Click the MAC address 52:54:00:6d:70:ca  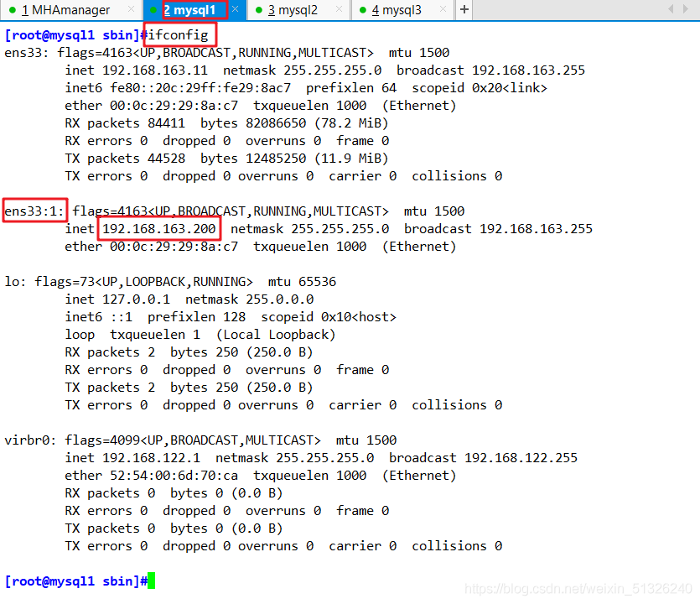174,476
